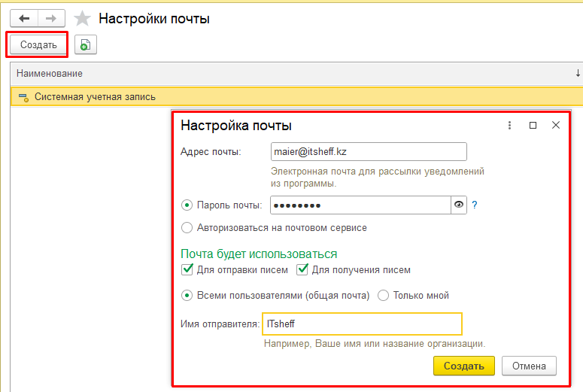The image size is (583, 392).
Task: Add page to favorites with star icon
Action: [82, 19]
